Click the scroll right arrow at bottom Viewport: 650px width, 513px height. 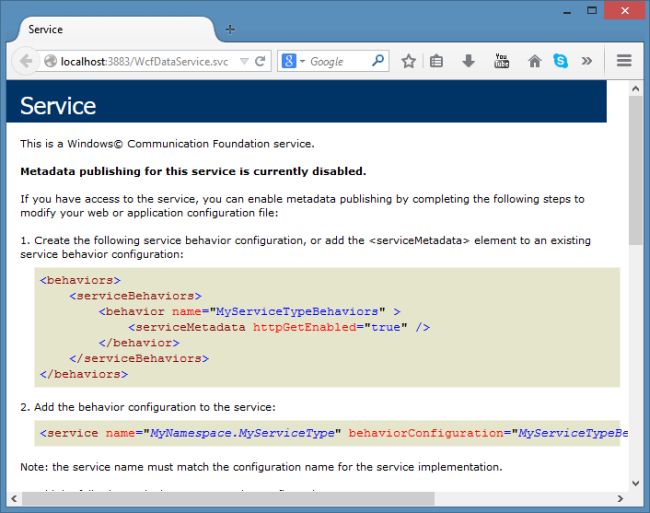tap(620, 498)
